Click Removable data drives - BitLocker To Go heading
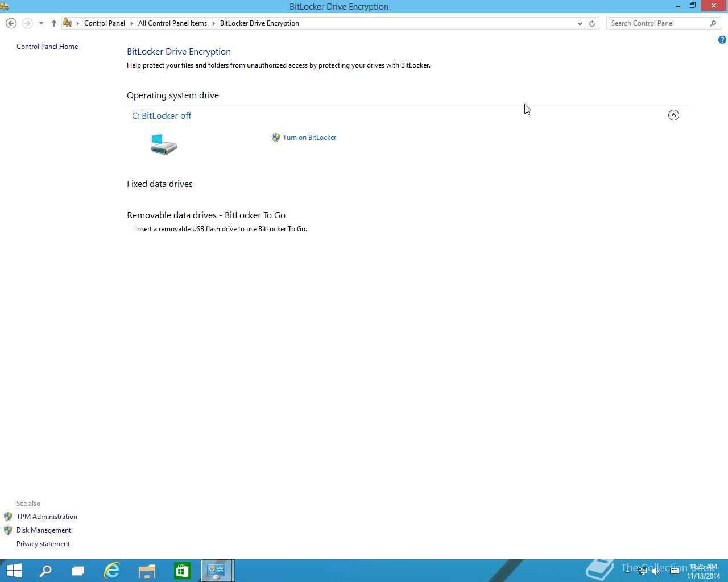The height and width of the screenshot is (582, 728). 206,215
